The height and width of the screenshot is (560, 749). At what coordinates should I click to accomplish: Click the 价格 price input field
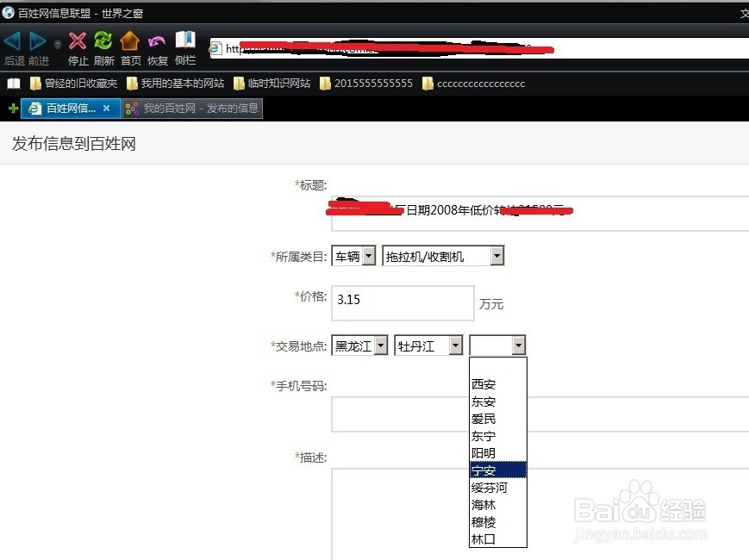(x=403, y=303)
